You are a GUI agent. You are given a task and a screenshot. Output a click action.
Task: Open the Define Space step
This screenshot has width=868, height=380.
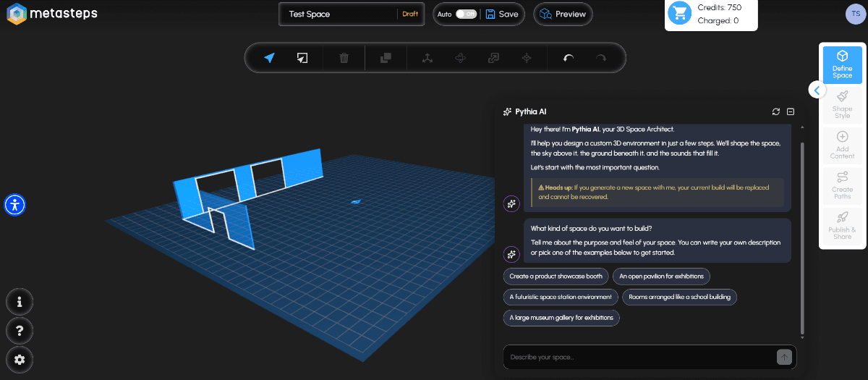842,64
